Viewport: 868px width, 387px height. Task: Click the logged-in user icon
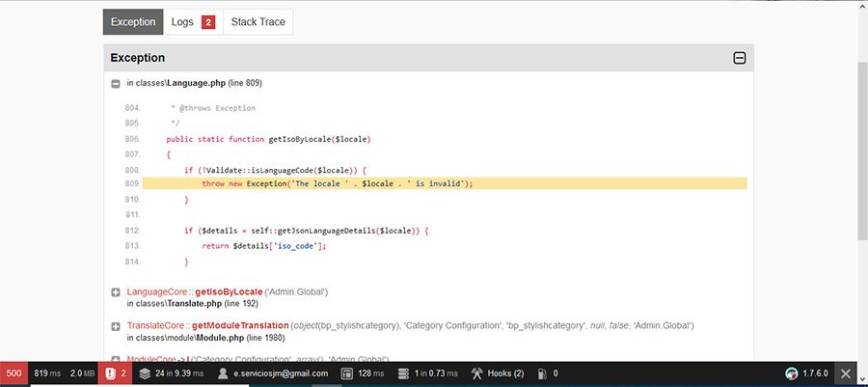point(224,373)
